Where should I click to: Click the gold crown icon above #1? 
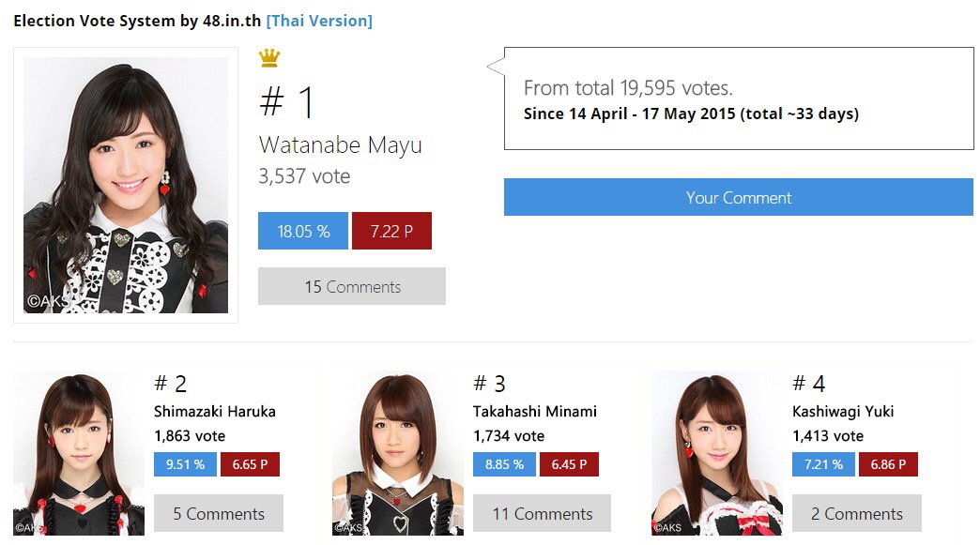269,58
